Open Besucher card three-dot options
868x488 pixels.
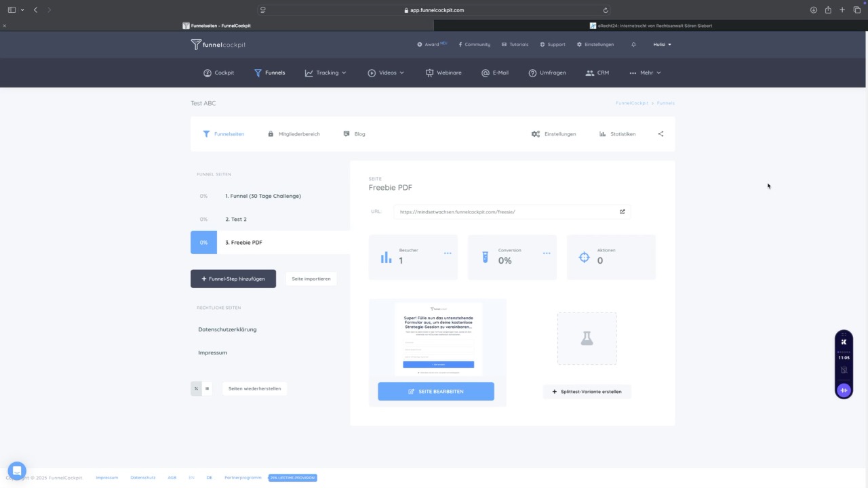coord(448,253)
